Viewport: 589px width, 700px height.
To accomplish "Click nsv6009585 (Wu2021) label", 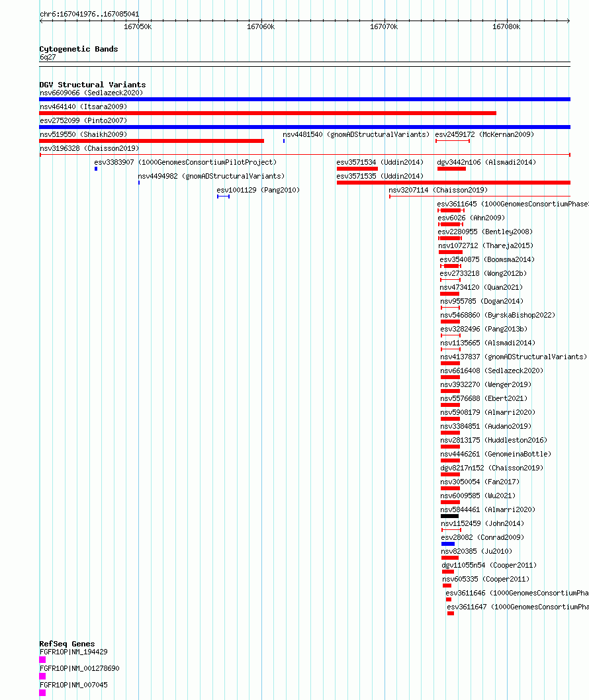I will (x=478, y=495).
